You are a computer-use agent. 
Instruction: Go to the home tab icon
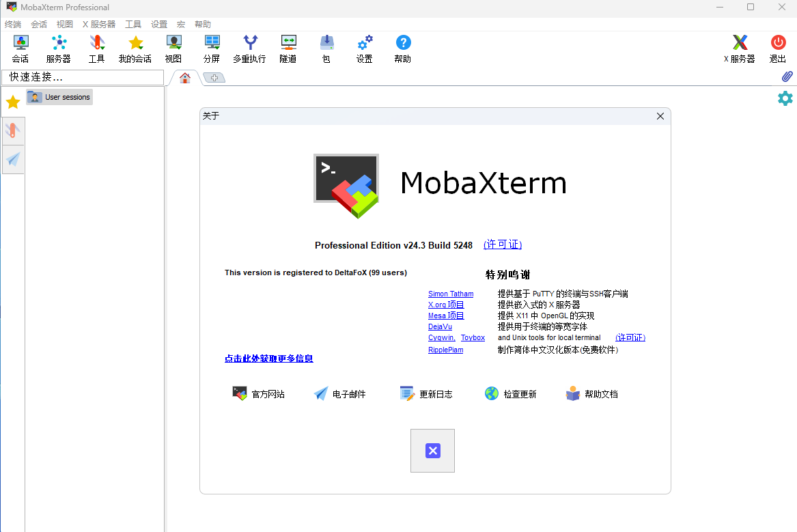pos(185,78)
